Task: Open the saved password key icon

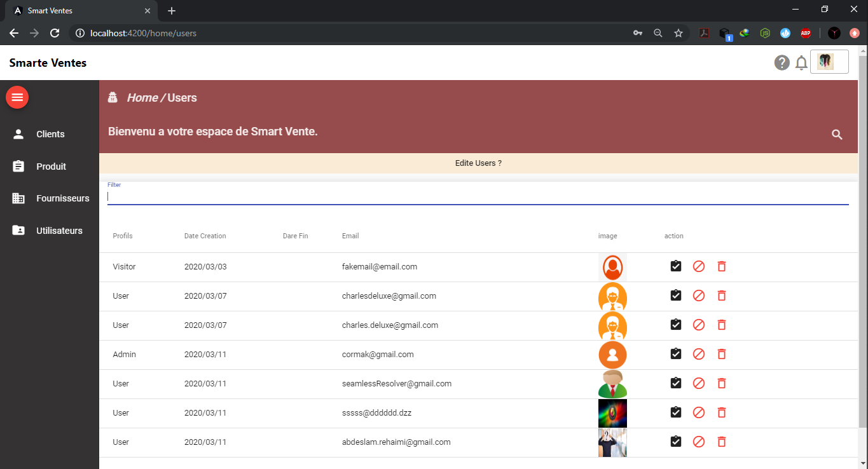Action: coord(638,33)
